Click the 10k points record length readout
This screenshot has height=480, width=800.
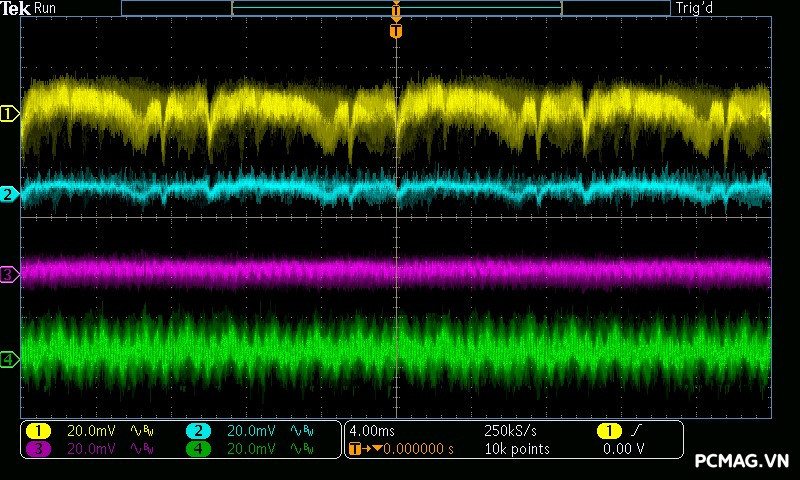[517, 449]
